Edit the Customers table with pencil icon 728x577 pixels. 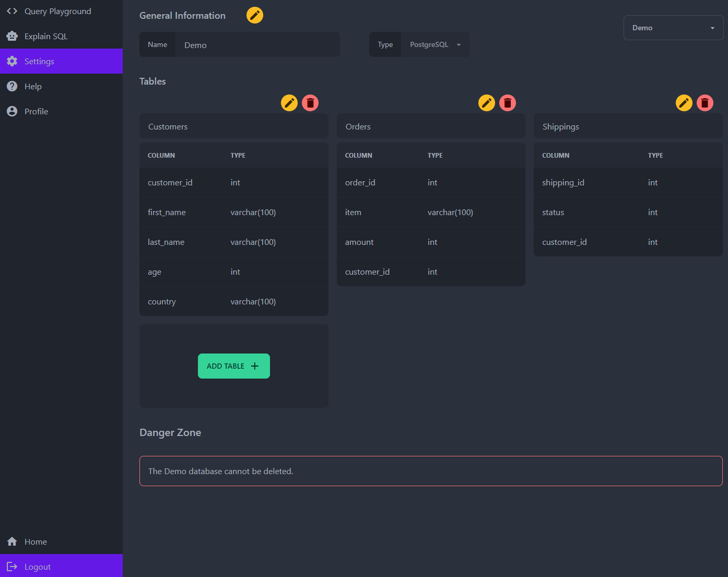(x=289, y=103)
